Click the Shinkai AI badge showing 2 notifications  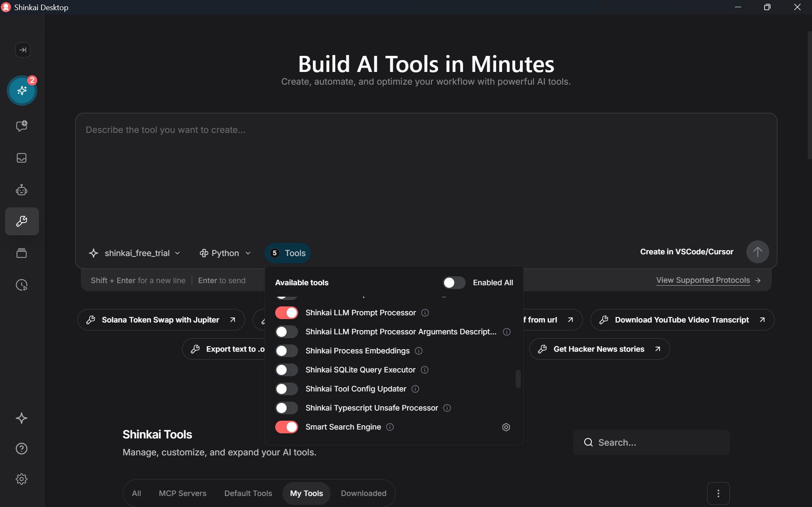(x=22, y=90)
